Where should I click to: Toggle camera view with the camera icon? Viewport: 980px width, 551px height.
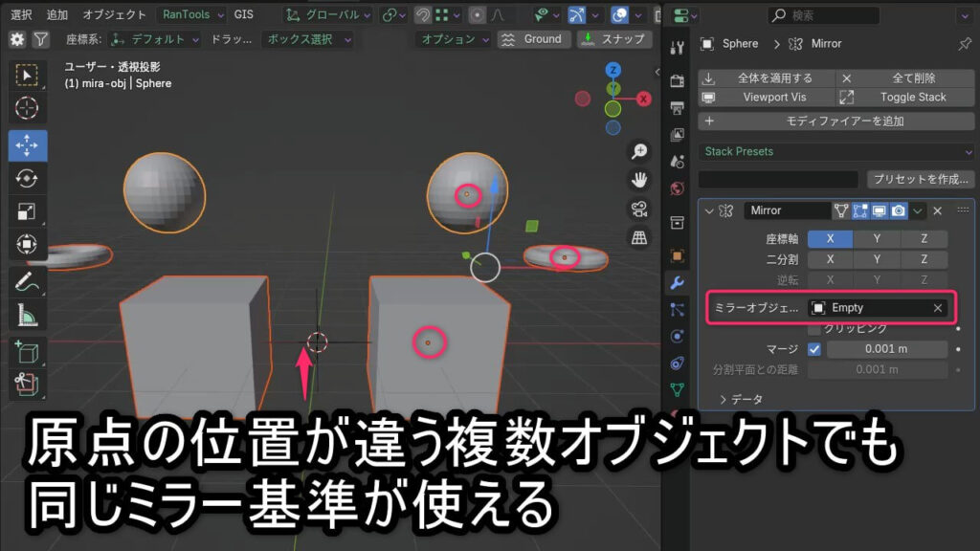(x=639, y=209)
